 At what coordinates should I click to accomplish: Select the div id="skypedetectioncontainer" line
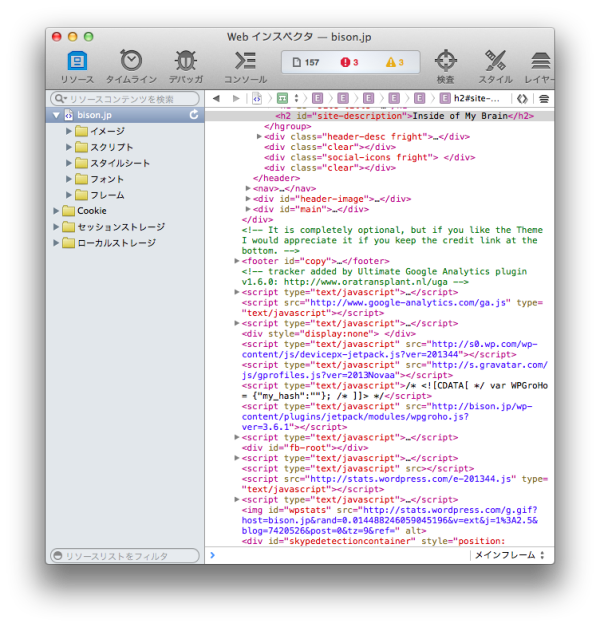point(374,541)
